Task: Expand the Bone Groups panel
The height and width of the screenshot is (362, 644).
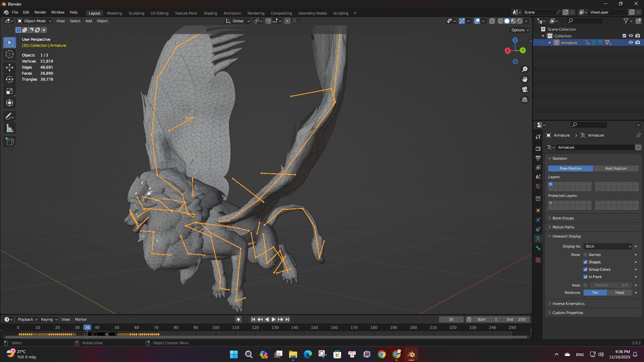Action: (x=563, y=218)
